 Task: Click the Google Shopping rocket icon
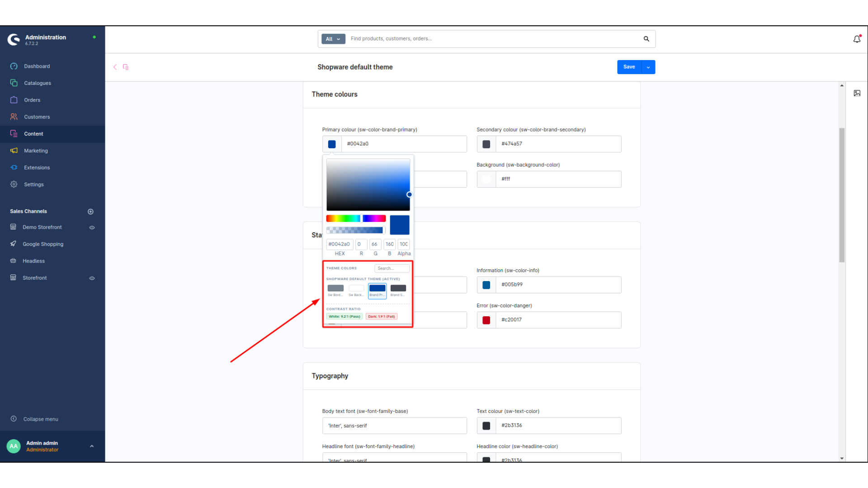(x=13, y=244)
